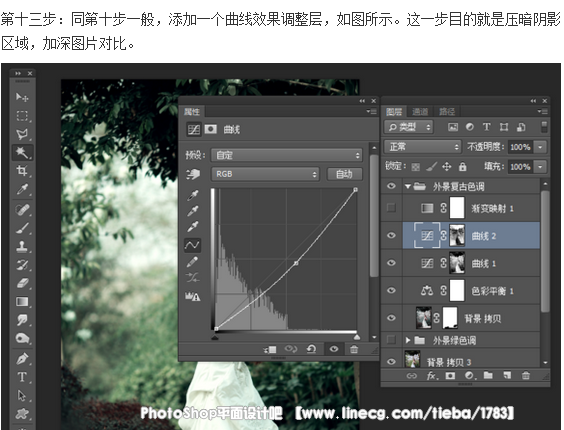Image resolution: width=564 pixels, height=430 pixels.
Task: Hide the 曲线 1 layer
Action: pyautogui.click(x=391, y=263)
